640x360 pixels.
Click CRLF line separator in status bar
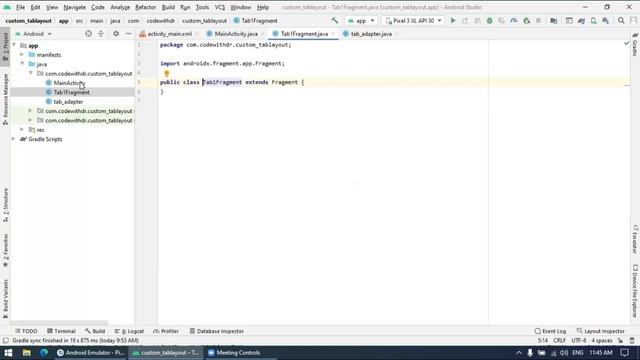[x=559, y=340]
